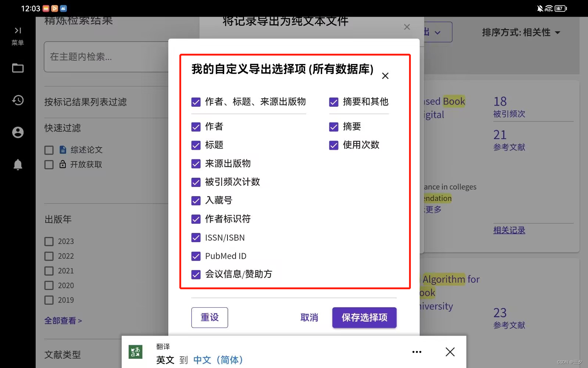This screenshot has width=588, height=368.
Task: Close the plain text export panel behind
Action: [407, 27]
